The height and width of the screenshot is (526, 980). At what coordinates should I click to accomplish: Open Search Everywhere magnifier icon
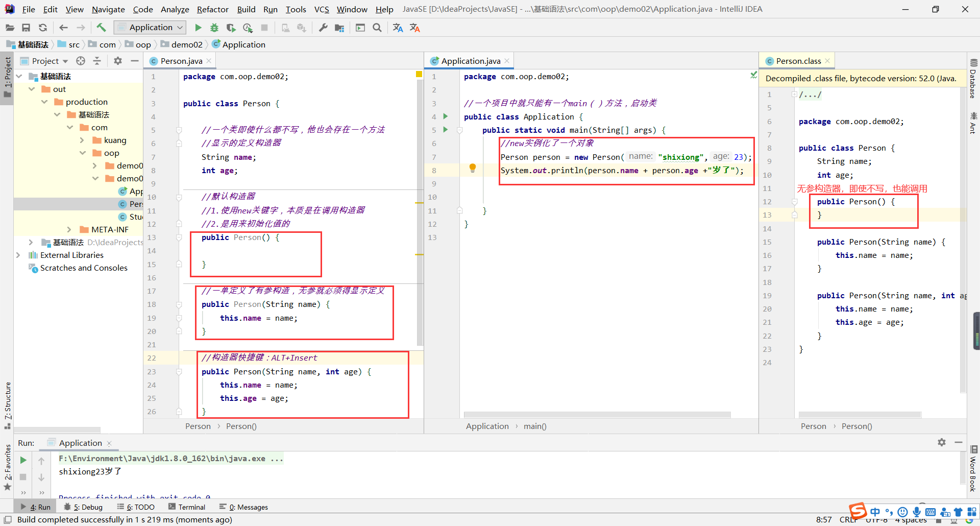377,28
